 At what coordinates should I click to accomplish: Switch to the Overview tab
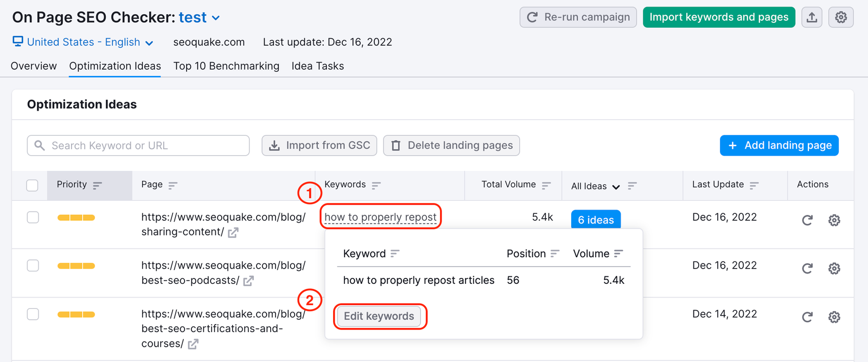pos(34,66)
